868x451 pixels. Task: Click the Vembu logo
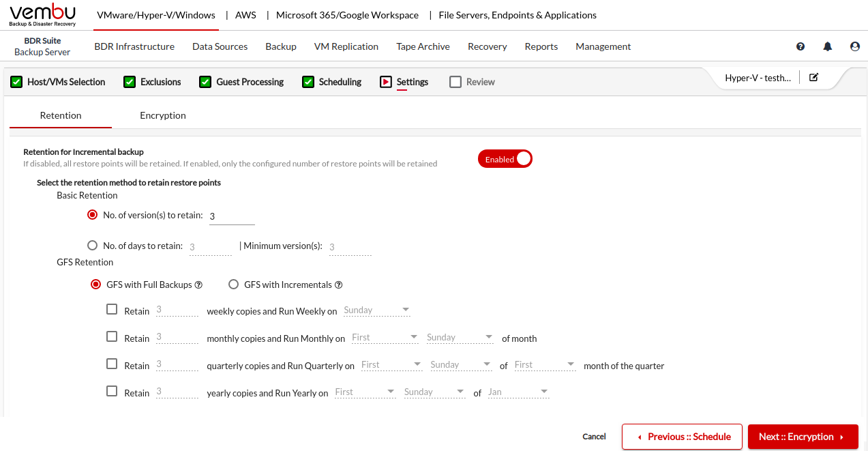click(43, 15)
